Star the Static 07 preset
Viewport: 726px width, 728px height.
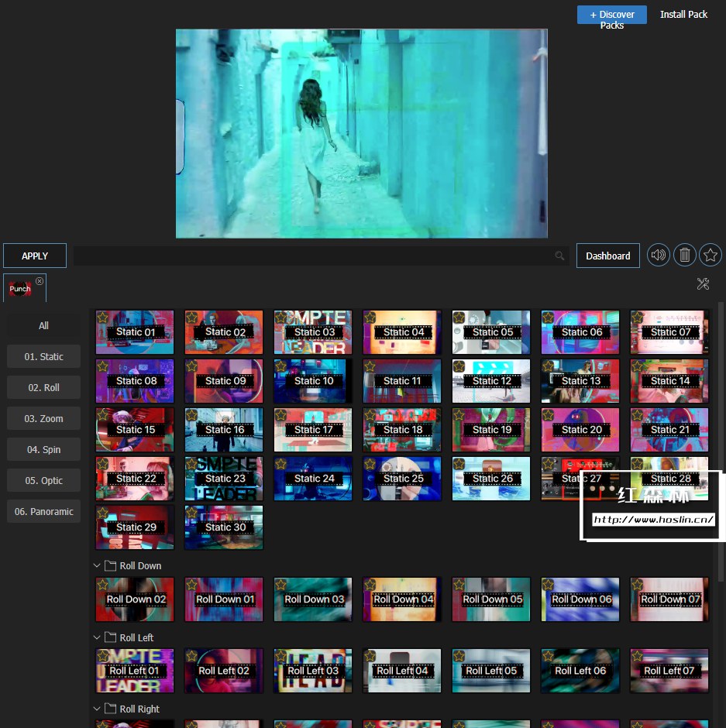[x=637, y=318]
